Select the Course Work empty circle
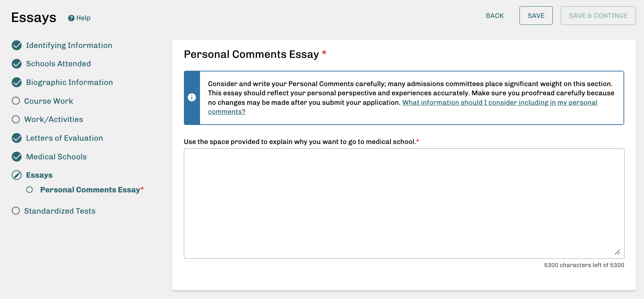The width and height of the screenshot is (644, 299). pos(16,101)
